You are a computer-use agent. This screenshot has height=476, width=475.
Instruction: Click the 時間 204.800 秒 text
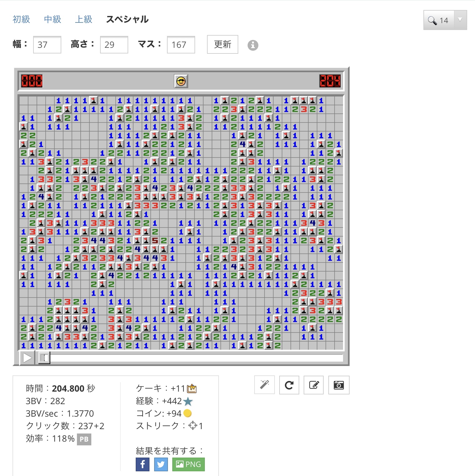tap(60, 388)
